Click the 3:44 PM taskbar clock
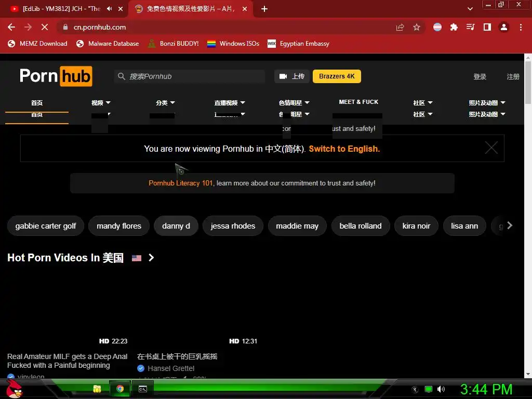Viewport: 532px width, 399px height. 486,389
